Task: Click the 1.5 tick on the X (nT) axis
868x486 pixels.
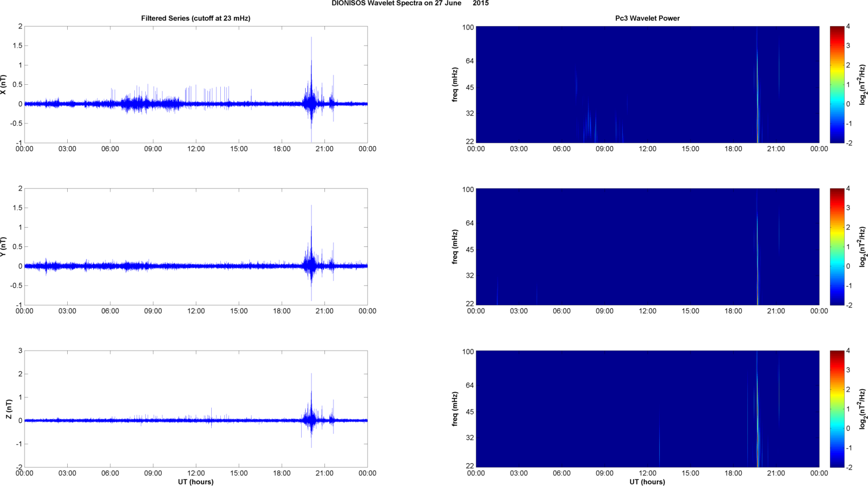Action: pyautogui.click(x=18, y=46)
